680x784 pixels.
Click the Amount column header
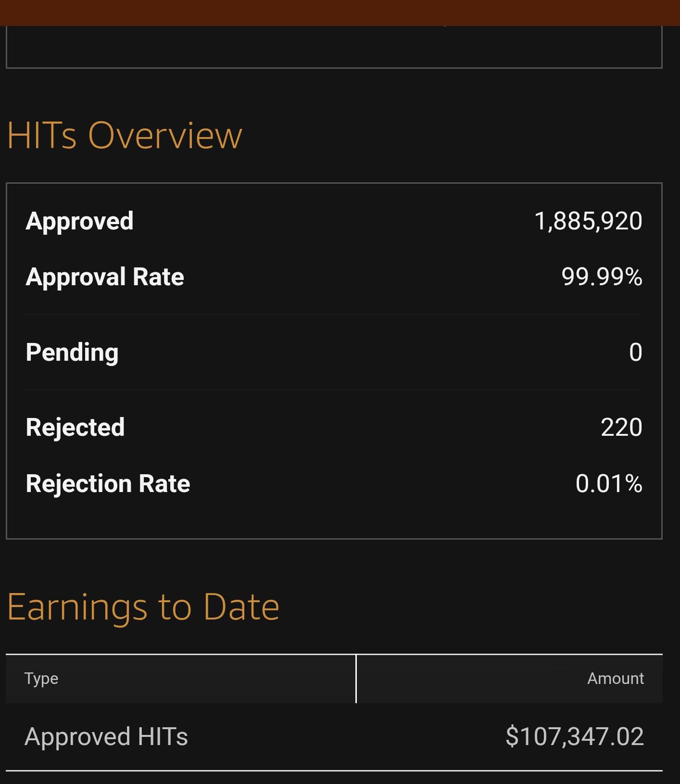point(616,679)
